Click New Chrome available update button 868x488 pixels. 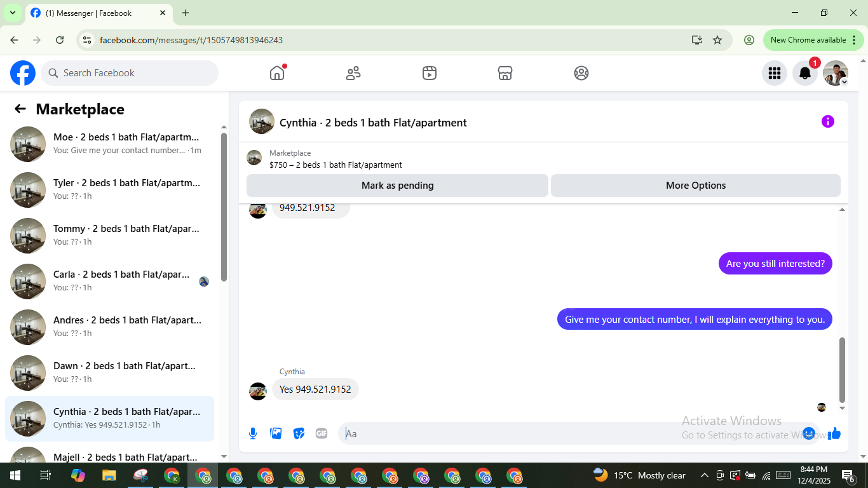click(x=808, y=40)
